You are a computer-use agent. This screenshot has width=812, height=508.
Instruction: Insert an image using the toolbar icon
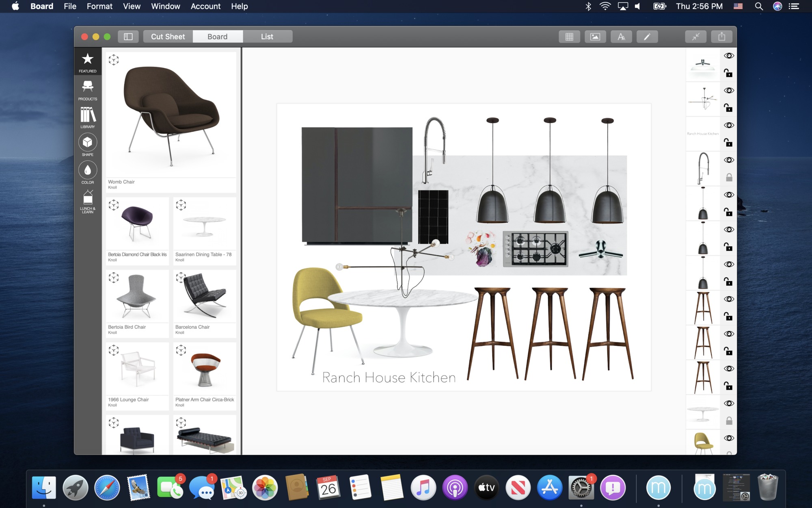click(x=595, y=36)
